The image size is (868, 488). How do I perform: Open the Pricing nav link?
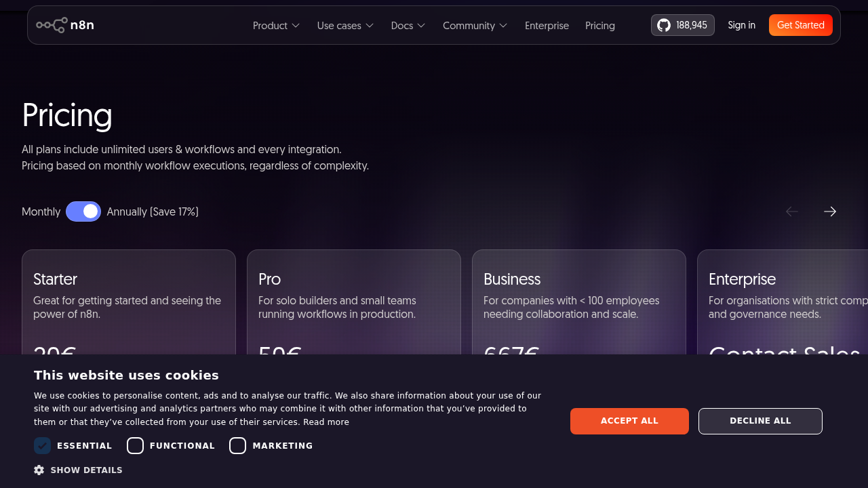pyautogui.click(x=600, y=26)
